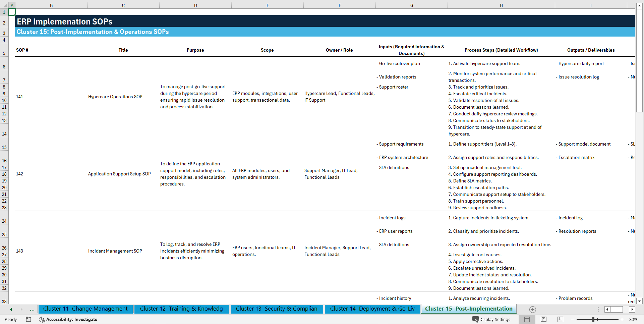Click the Cluster 12 Training & Knowledg tab

(x=181, y=309)
